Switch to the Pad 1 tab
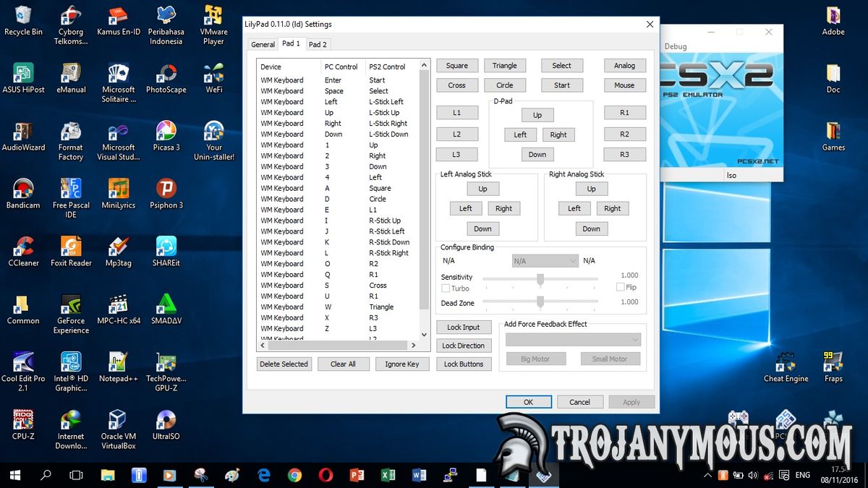The height and width of the screenshot is (488, 868). coord(291,43)
